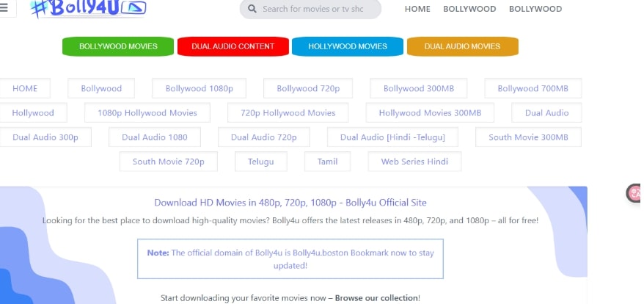The width and height of the screenshot is (644, 304).
Task: Select the HOME category tag
Action: pyautogui.click(x=25, y=88)
